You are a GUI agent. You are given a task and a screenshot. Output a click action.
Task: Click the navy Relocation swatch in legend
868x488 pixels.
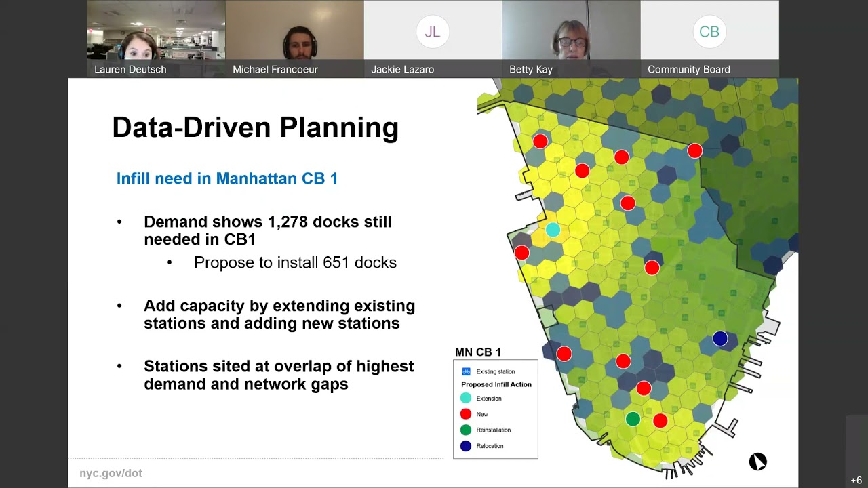[466, 445]
